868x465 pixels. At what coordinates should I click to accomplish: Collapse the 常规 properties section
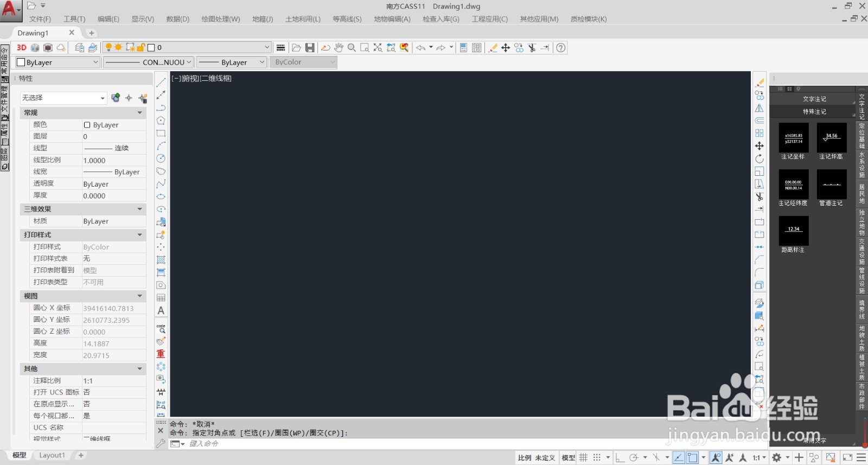tap(140, 113)
